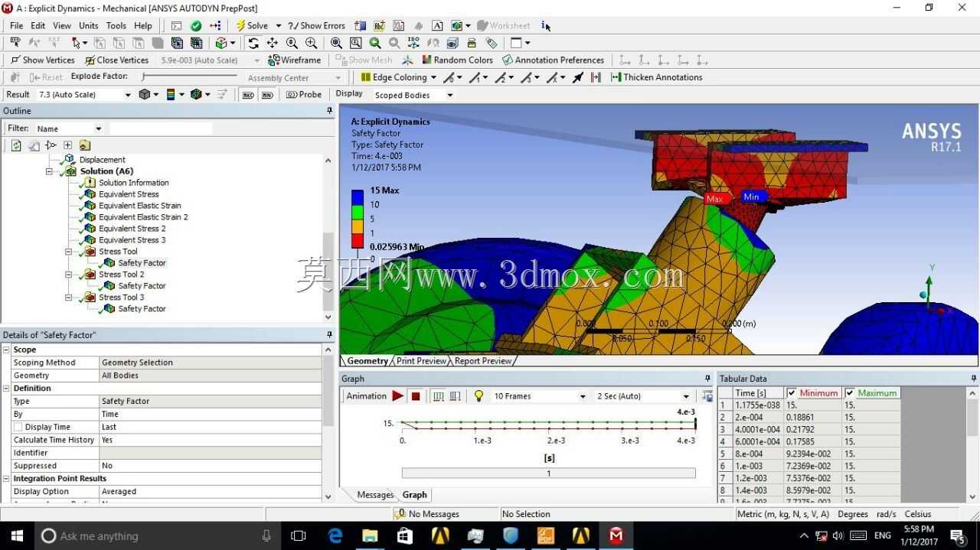Open the Solve dropdown arrow
Viewport: 980px width, 550px height.
278,25
